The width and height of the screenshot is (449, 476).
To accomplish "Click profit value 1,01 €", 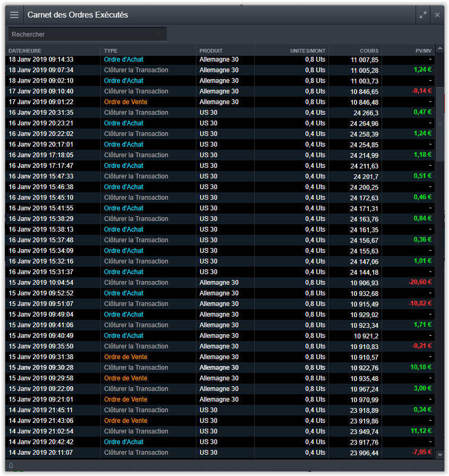I will 422,261.
